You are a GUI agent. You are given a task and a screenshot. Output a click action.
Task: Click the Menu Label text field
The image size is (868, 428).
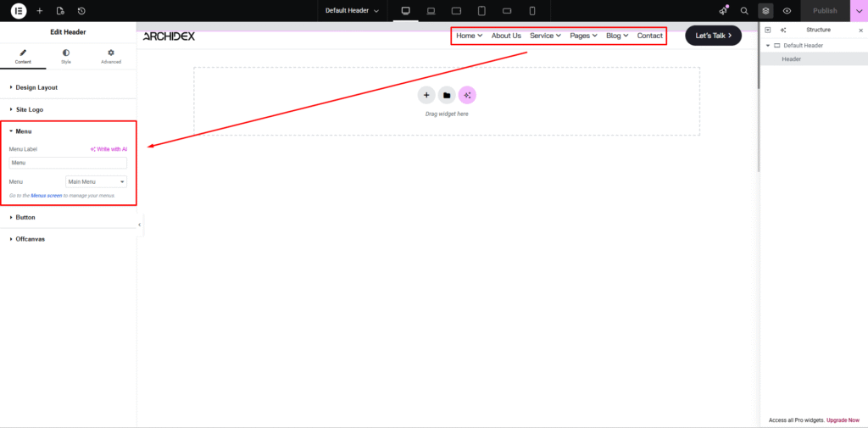68,163
